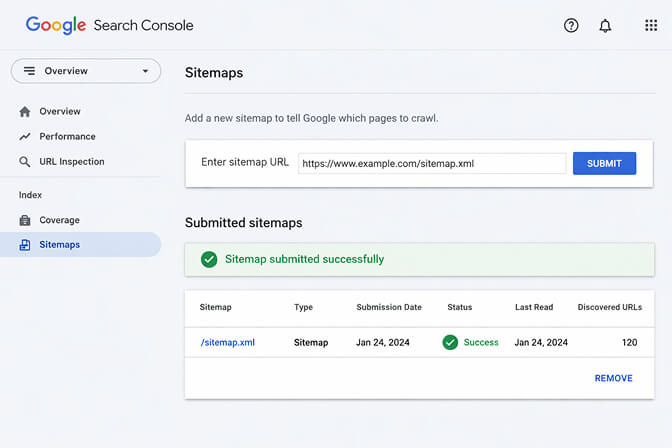Click the Sitemaps sidebar icon
Screen dimensions: 672x448
pos(25,245)
